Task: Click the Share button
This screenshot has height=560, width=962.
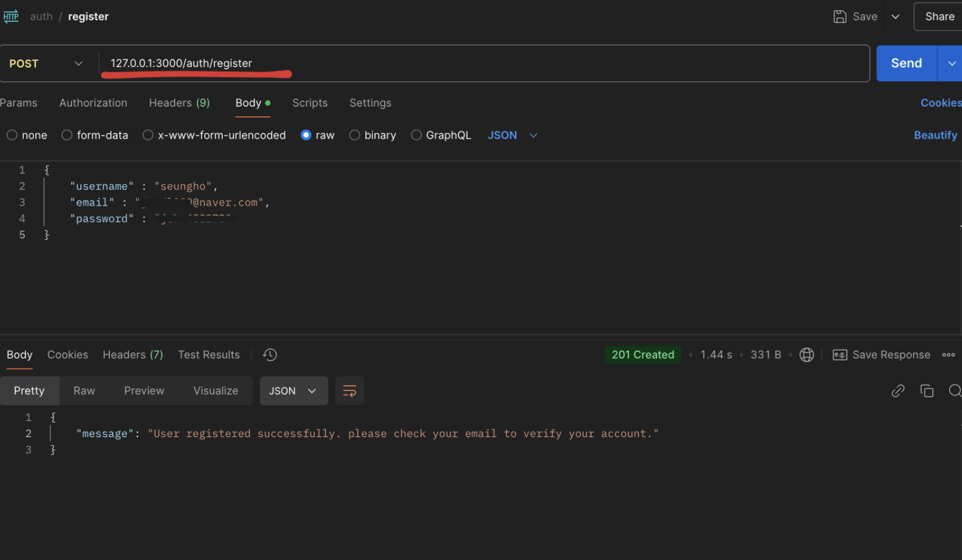Action: point(939,17)
